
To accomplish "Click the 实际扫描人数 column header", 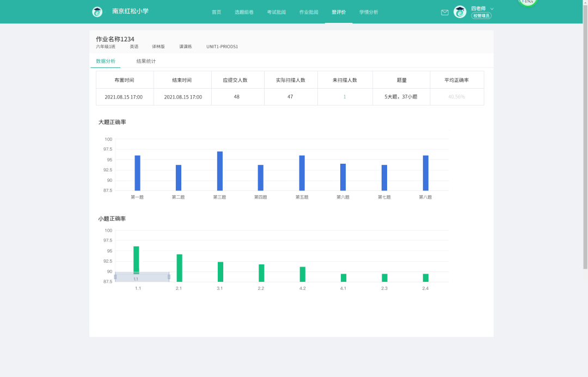I will point(291,80).
